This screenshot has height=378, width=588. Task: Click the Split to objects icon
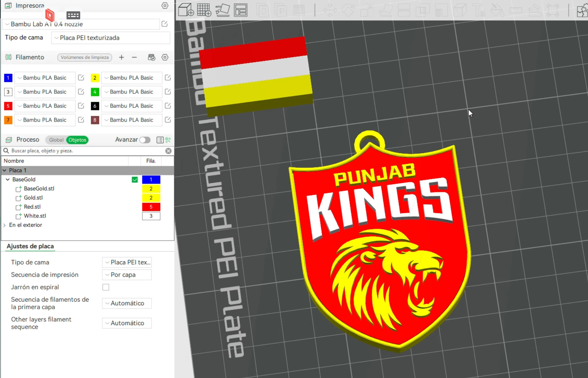tap(263, 10)
